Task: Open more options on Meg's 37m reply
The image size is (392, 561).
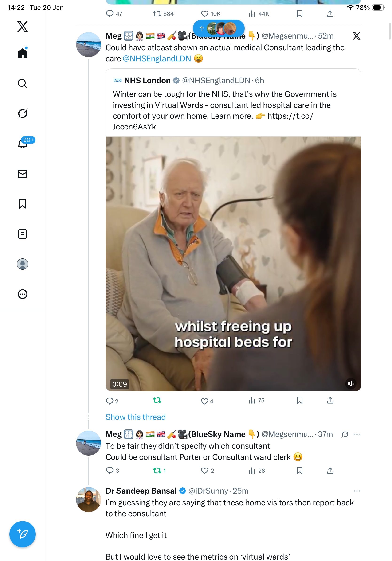Action: (x=357, y=434)
